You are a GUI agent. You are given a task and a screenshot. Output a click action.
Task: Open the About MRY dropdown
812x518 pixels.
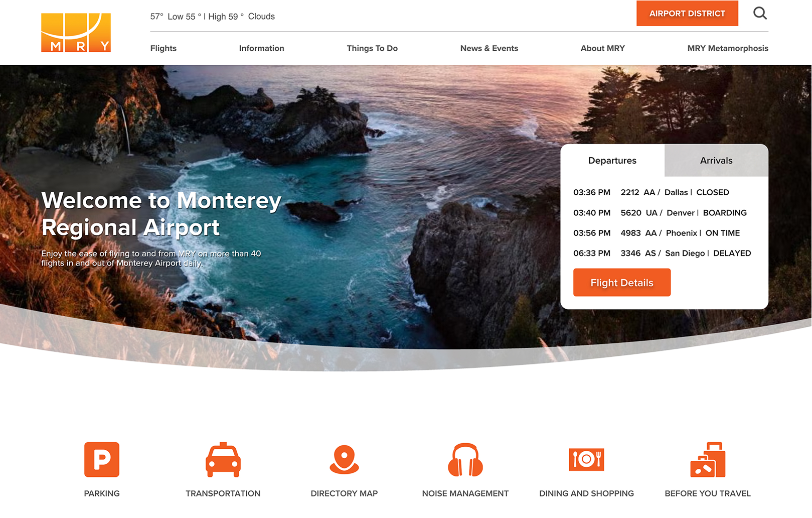[x=602, y=48]
